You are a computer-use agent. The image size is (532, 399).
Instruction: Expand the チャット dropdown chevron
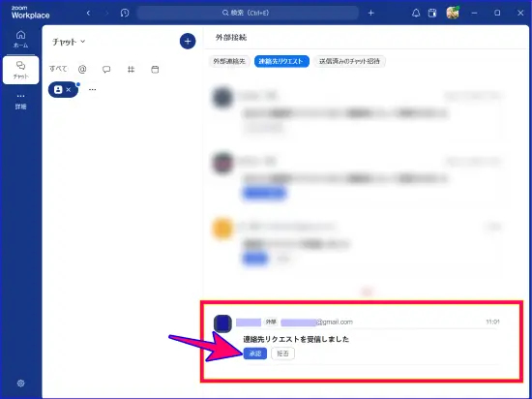click(83, 42)
